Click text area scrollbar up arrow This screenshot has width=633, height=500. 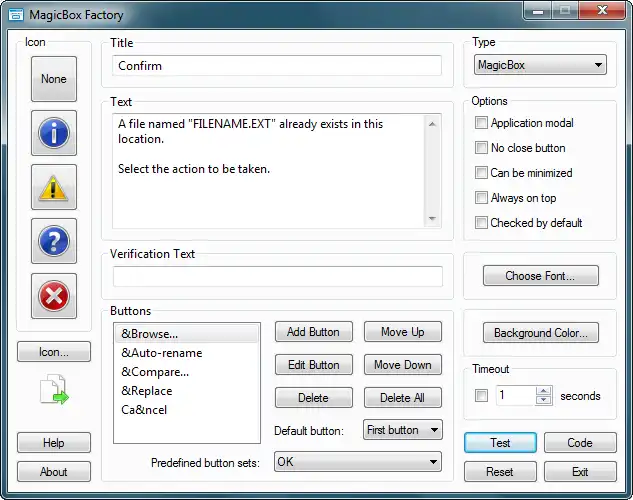432,124
